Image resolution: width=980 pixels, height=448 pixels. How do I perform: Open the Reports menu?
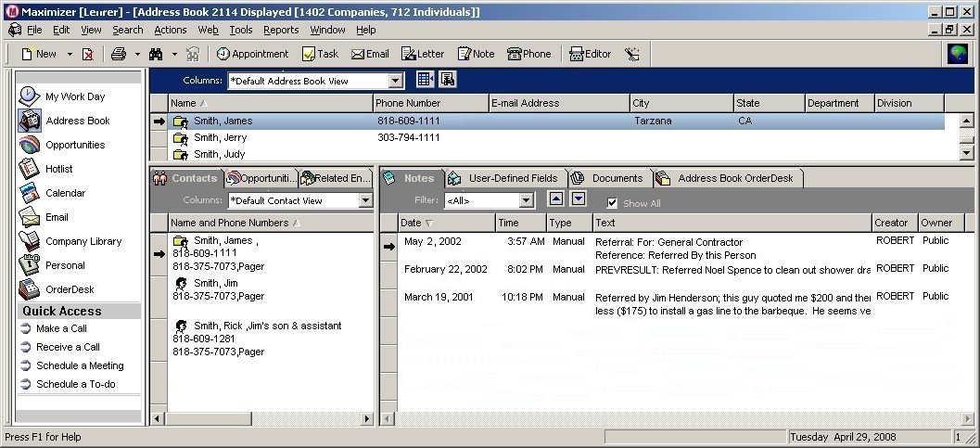tap(281, 30)
